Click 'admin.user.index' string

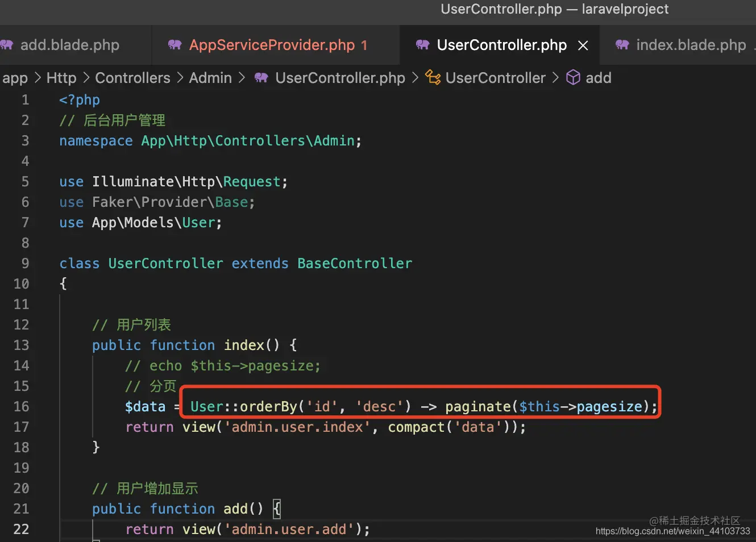pos(297,427)
